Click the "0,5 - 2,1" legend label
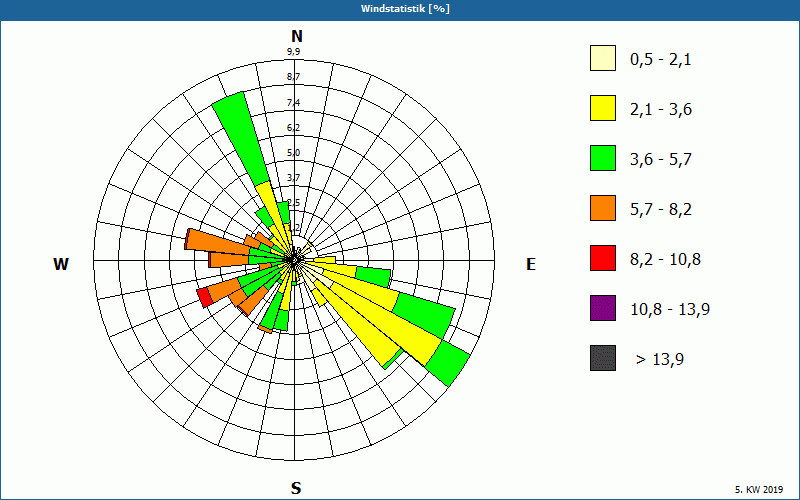 661,60
